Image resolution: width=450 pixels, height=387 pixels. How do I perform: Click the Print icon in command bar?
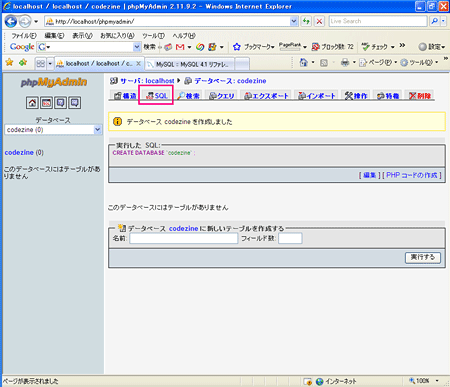pos(345,62)
